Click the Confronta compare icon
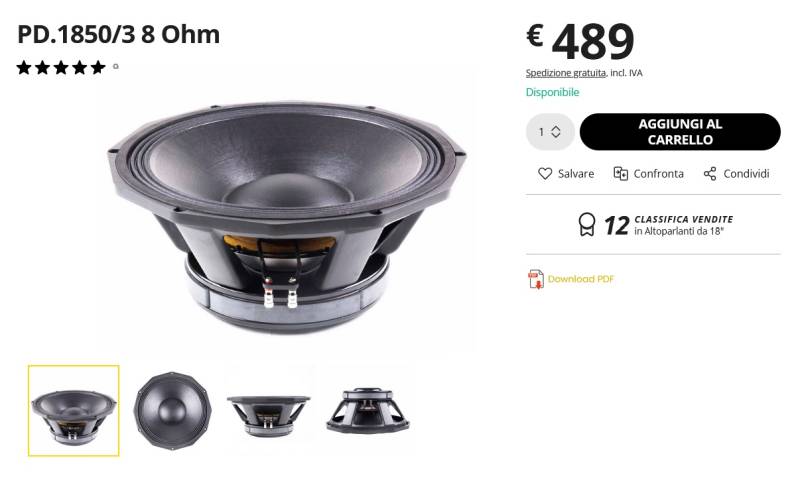 (620, 174)
